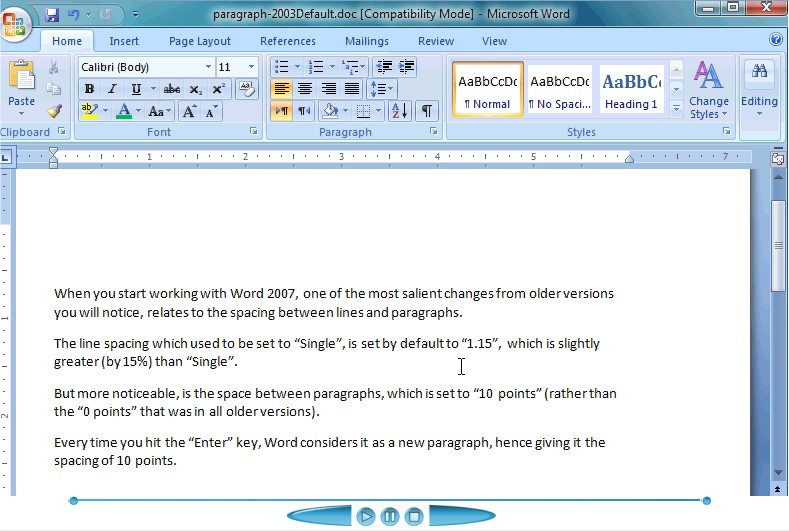Open Paragraph dialog launcher
789x531 pixels.
[x=433, y=131]
